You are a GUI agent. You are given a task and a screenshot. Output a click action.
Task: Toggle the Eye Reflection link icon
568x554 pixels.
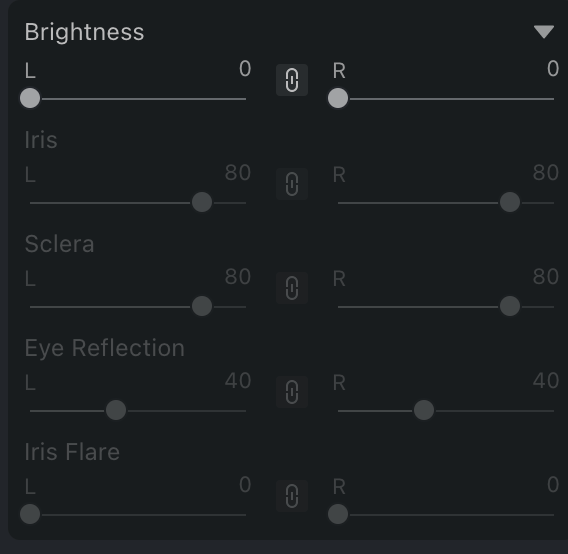(x=292, y=392)
